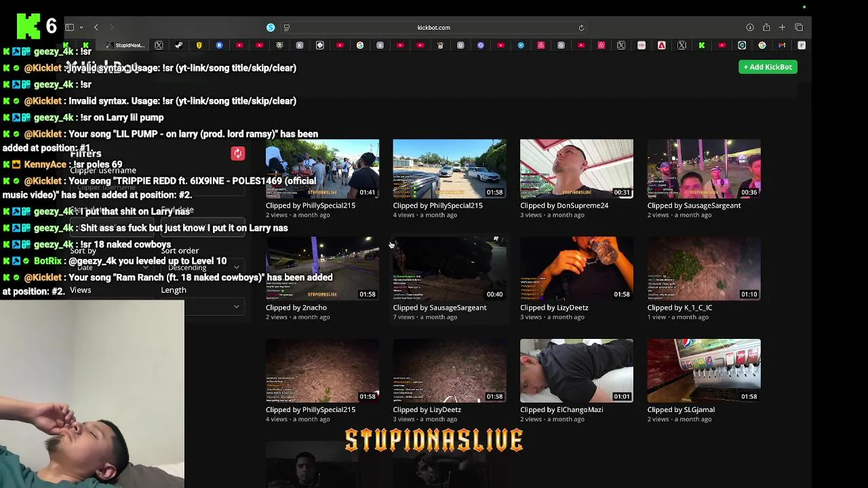This screenshot has height=488, width=868.
Task: Open the 01:10 clip thumbnail by K_1_C_IC
Action: point(704,268)
